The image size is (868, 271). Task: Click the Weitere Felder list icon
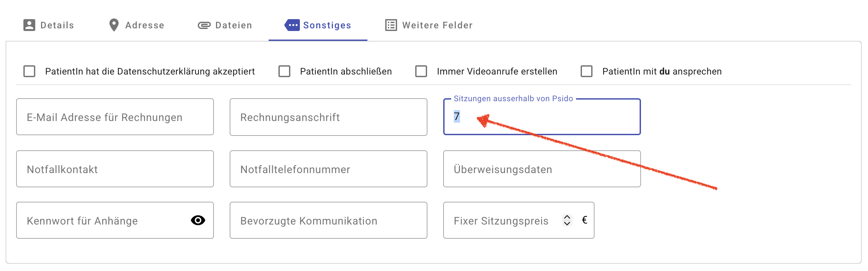[x=391, y=25]
